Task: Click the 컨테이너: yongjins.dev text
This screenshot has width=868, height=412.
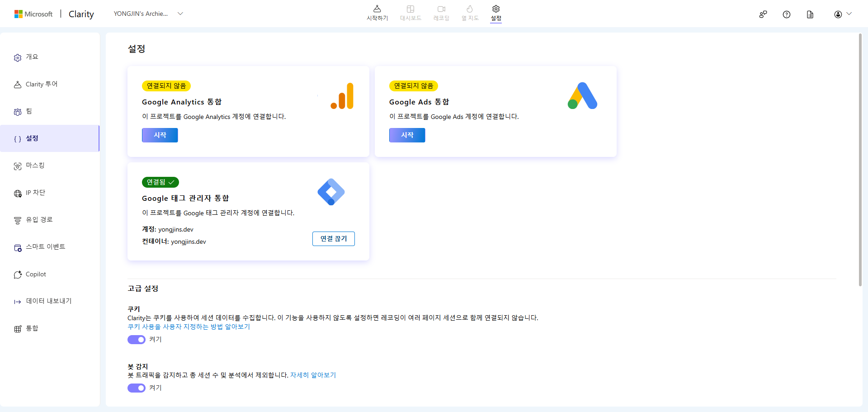Action: 174,242
